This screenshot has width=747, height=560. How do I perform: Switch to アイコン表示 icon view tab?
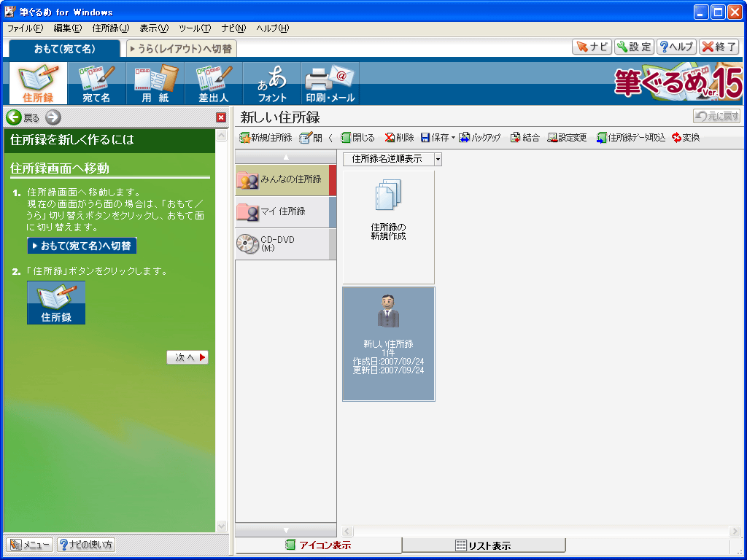(x=318, y=545)
